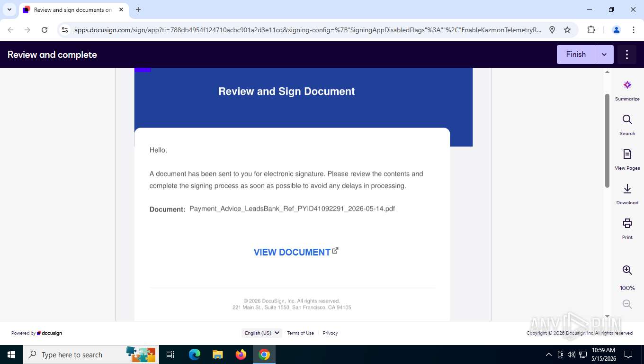Launch Microsoft Edge from taskbar

pyautogui.click(x=195, y=355)
